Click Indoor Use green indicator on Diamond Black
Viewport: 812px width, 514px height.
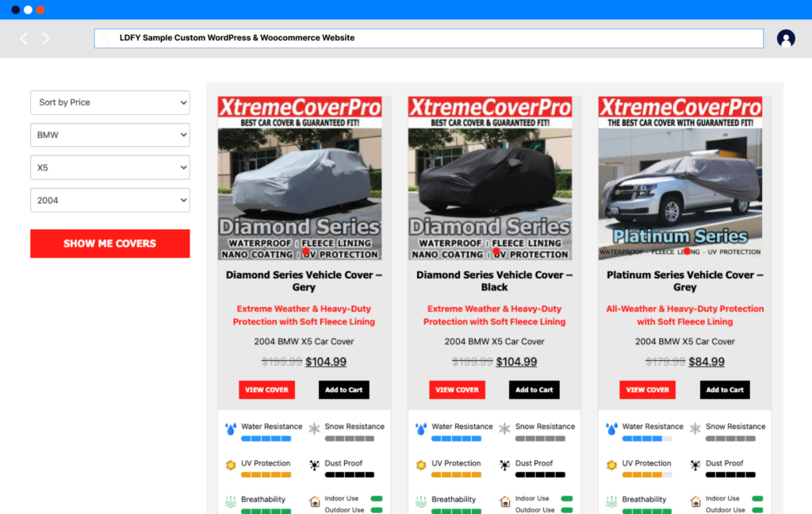click(568, 498)
